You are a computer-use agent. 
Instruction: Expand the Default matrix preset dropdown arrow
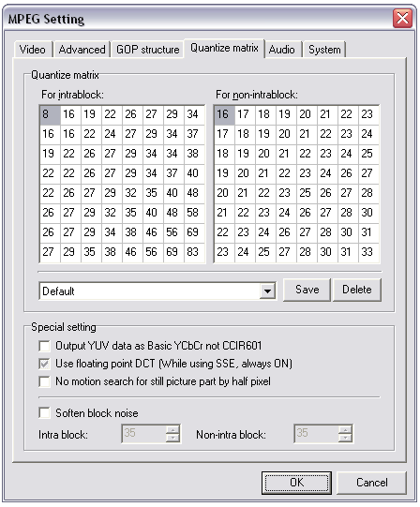tap(267, 291)
